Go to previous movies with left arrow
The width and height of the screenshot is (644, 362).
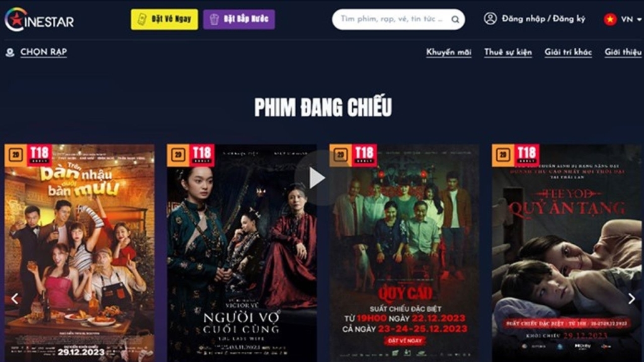[15, 299]
